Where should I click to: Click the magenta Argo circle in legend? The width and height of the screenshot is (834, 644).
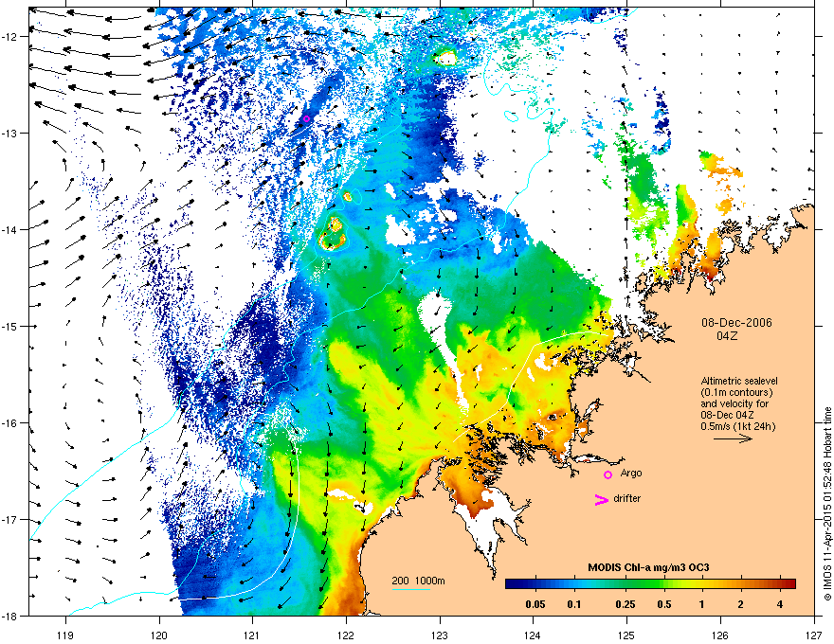point(607,474)
